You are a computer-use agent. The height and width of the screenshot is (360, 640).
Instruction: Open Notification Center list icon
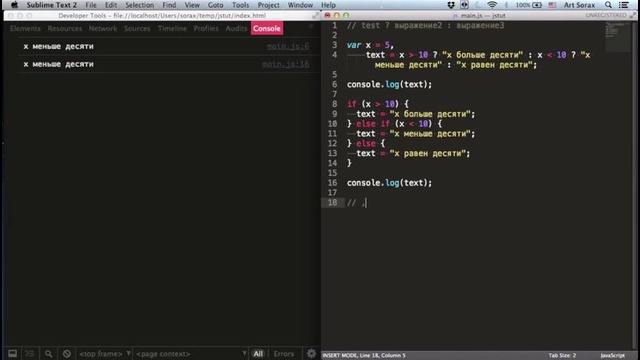pyautogui.click(x=624, y=5)
